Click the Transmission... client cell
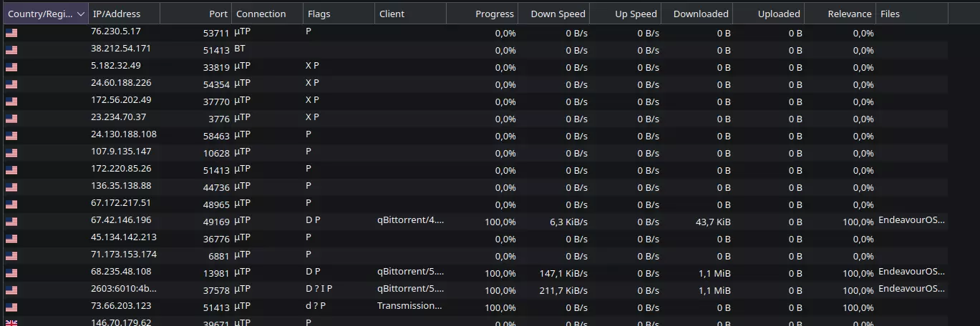 410,306
